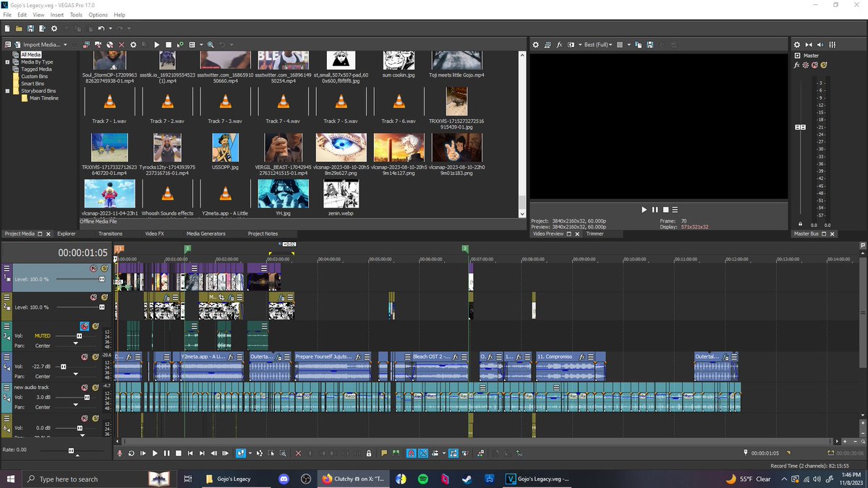This screenshot has height=488, width=868.
Task: Pause video in Video Preview window
Action: 655,210
